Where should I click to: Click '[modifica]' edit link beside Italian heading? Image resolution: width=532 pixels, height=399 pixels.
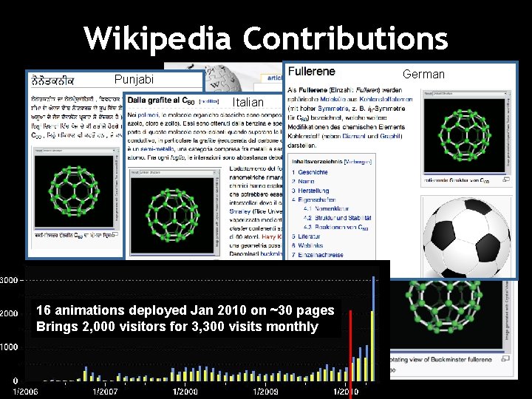(209, 101)
